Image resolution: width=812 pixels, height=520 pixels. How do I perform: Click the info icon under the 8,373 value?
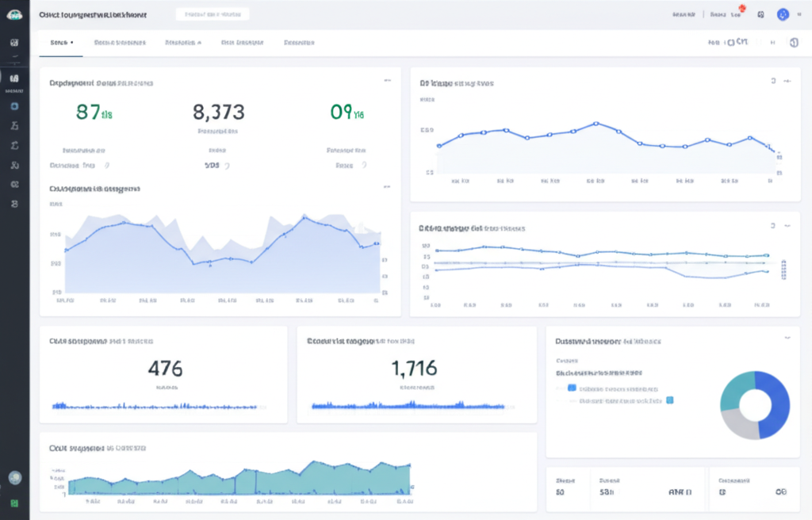227,166
